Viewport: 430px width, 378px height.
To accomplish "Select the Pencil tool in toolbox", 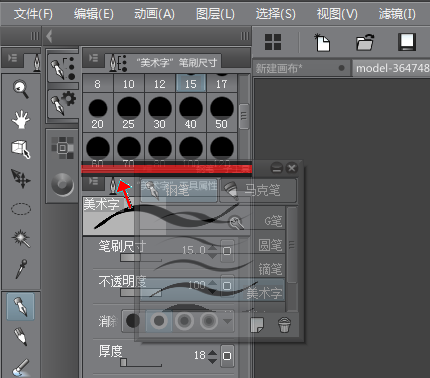I will [x=21, y=337].
